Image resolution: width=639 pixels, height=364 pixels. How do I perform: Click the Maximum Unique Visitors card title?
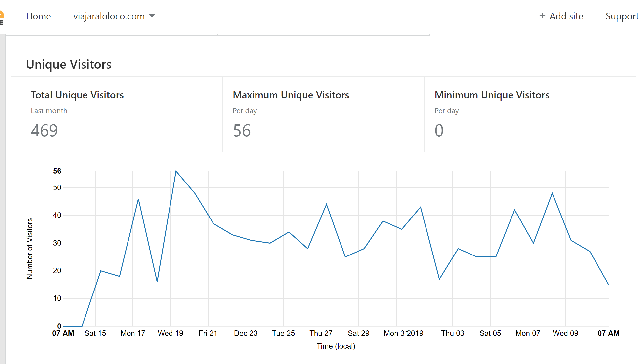point(291,95)
